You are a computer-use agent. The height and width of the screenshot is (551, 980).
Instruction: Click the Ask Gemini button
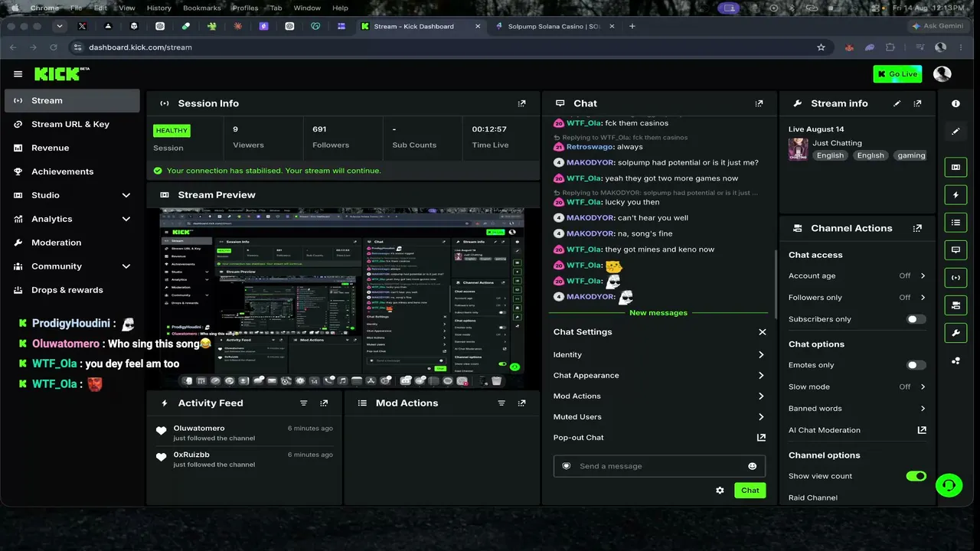click(937, 26)
